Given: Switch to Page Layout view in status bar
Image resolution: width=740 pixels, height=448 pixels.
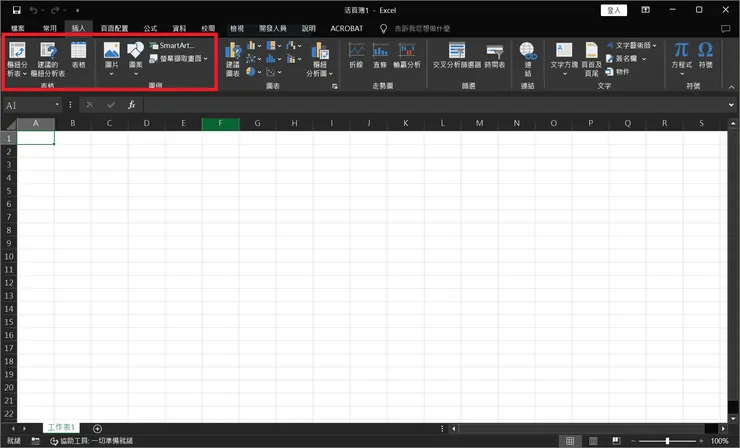Looking at the screenshot, I should [x=593, y=441].
